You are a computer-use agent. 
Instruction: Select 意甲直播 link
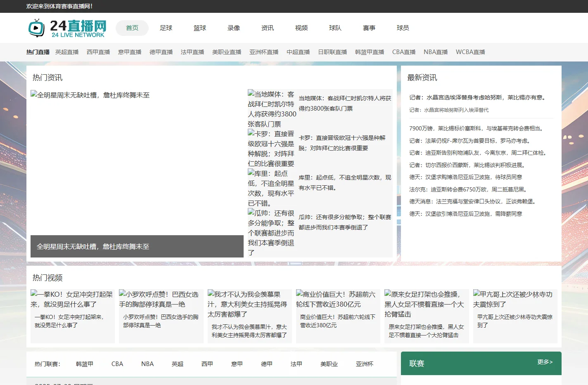(x=130, y=52)
